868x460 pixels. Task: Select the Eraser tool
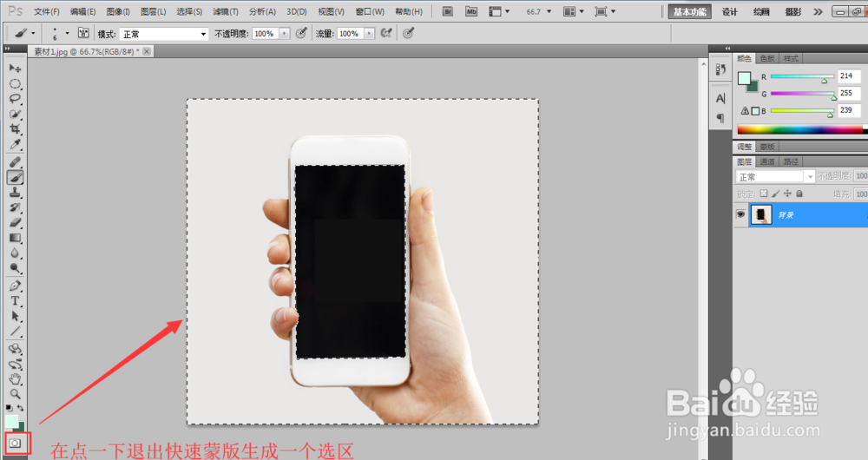[x=15, y=222]
